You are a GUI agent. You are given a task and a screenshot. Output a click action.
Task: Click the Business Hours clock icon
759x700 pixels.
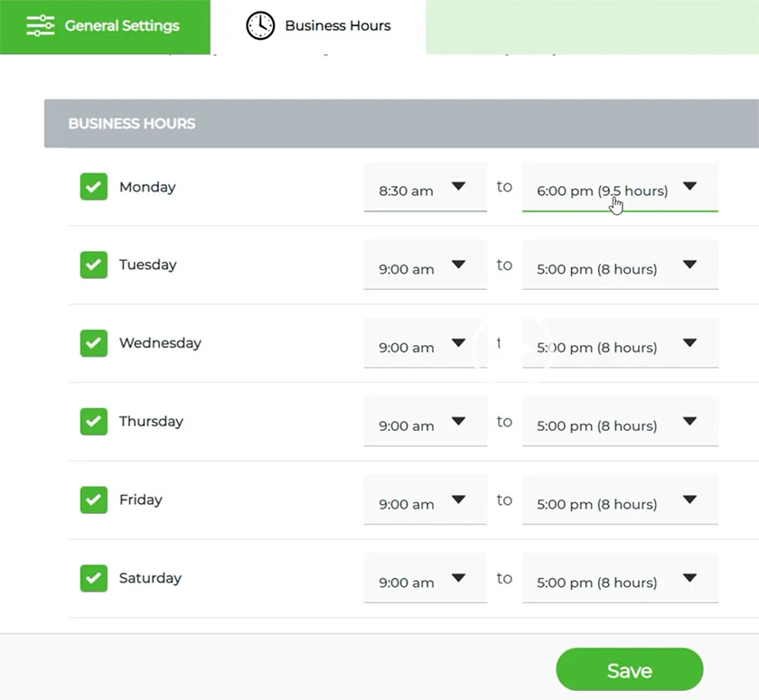click(260, 25)
